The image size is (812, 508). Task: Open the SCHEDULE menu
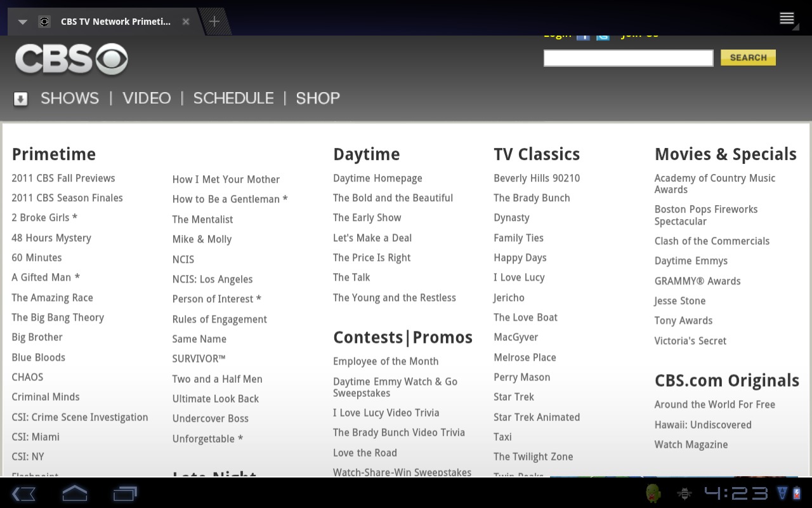click(233, 98)
